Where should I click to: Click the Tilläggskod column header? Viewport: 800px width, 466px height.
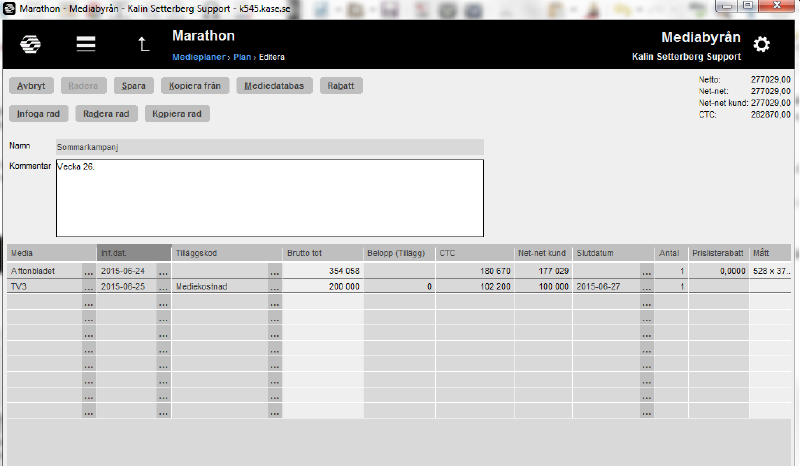point(227,253)
